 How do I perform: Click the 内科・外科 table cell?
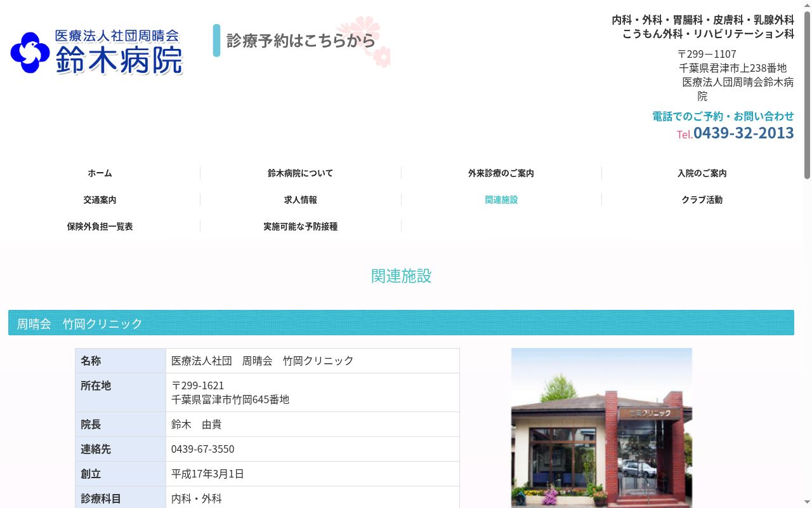[x=313, y=498]
